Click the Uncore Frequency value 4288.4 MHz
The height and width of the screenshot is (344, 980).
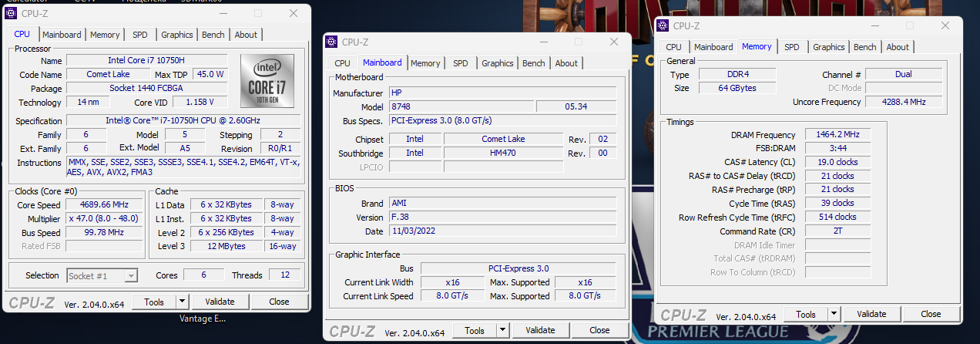coord(904,102)
